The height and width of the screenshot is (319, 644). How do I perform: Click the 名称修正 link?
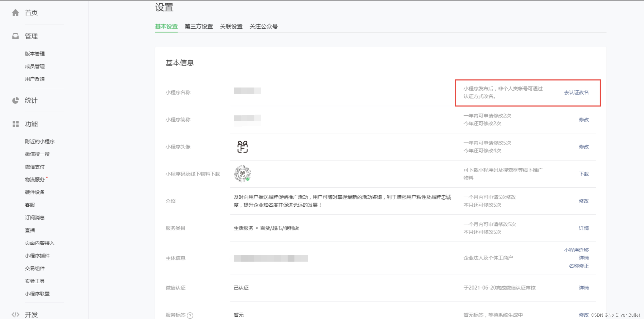[x=579, y=266]
